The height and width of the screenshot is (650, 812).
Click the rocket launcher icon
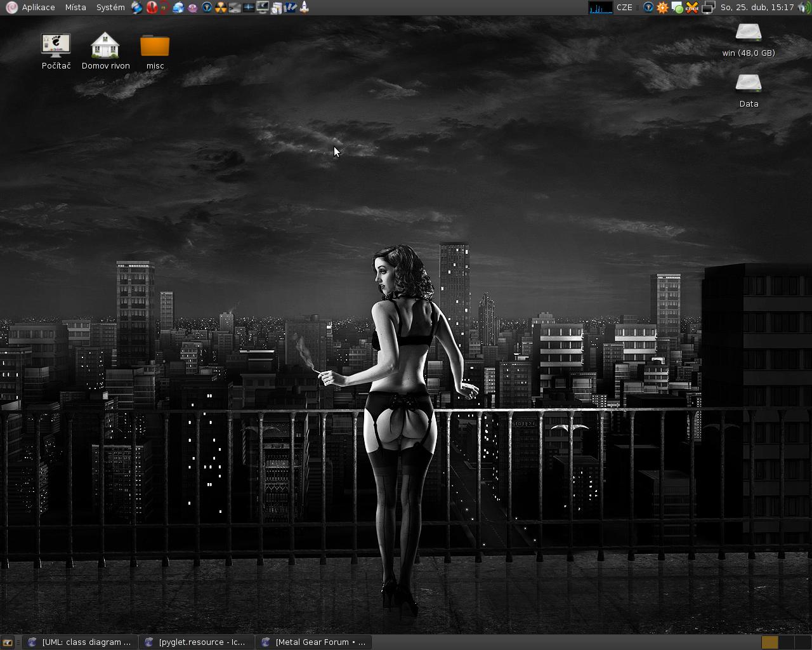pyautogui.click(x=304, y=8)
